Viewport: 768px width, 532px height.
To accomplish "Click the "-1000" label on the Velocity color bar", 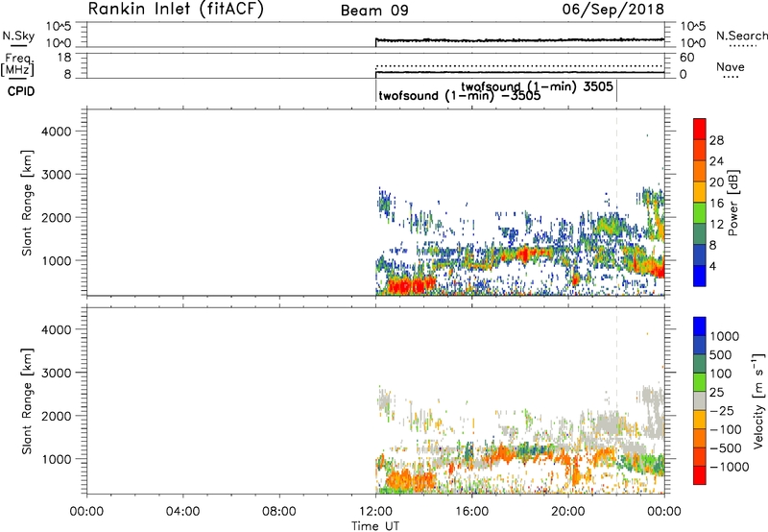I will 730,467.
